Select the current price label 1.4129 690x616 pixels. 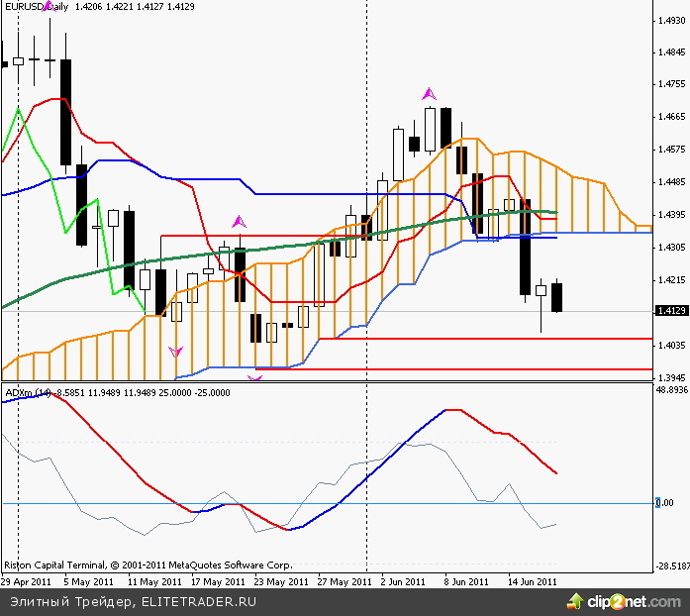670,311
